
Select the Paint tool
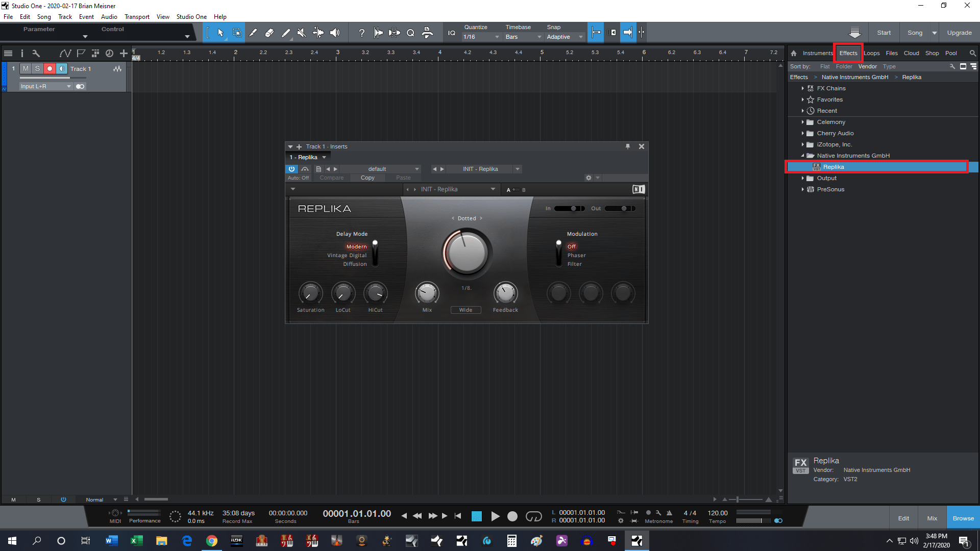click(285, 32)
